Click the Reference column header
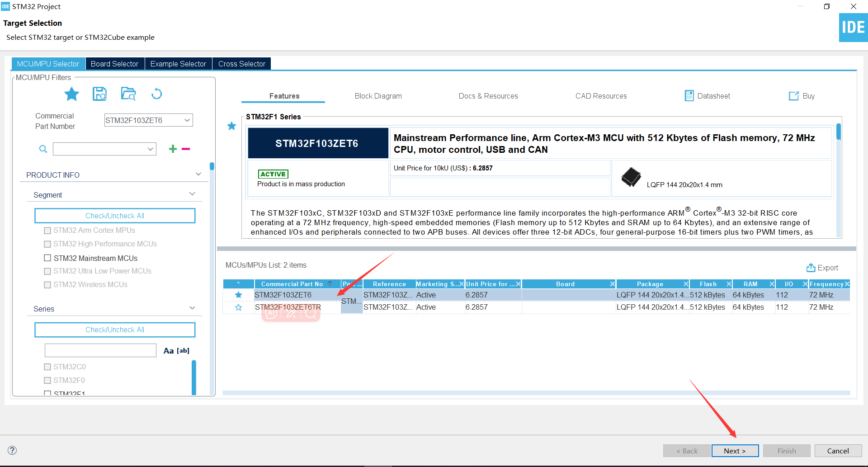Screen dimensions: 868x467 tap(389, 284)
